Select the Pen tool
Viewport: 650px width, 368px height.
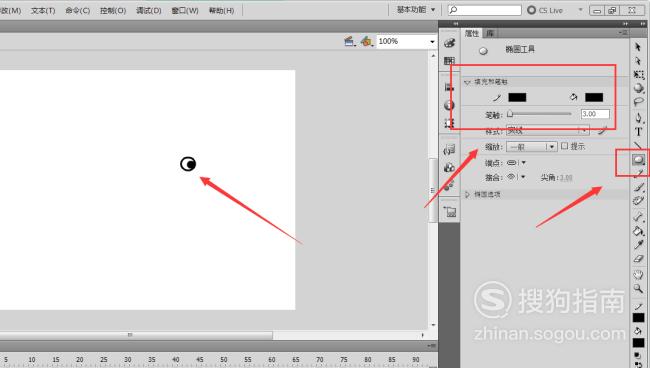638,118
